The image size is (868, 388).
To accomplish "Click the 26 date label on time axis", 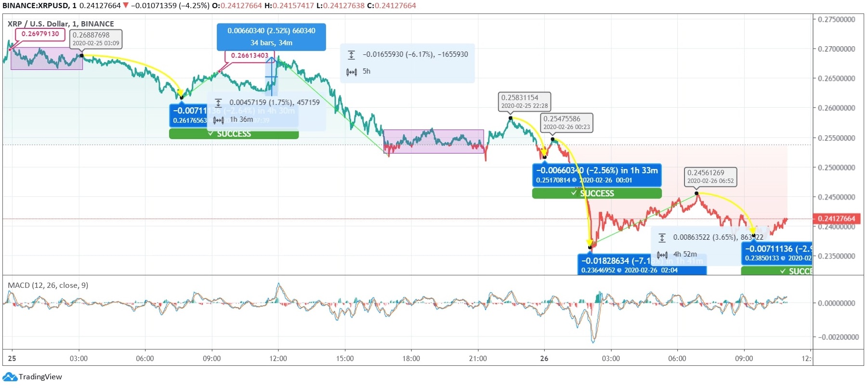I will [544, 359].
